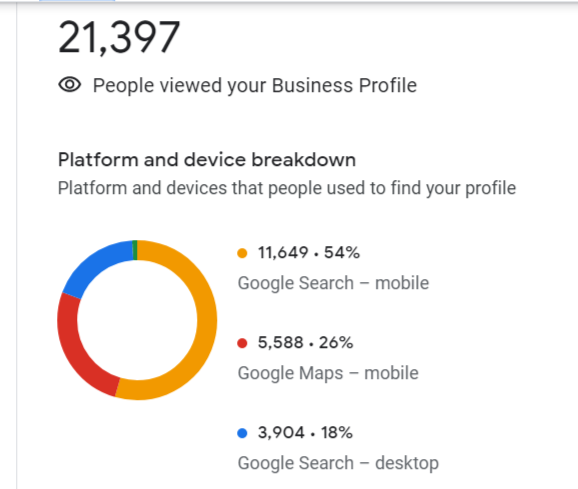Click the '11,649 · 54%' value
578x489 pixels.
[x=309, y=253]
